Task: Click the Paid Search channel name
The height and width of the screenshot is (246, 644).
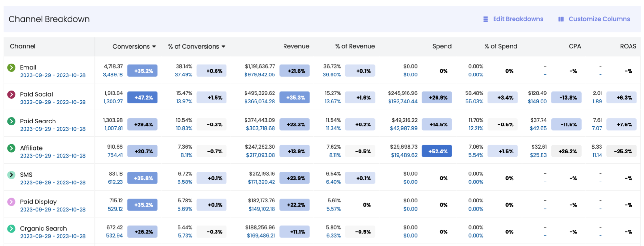Action: pos(38,121)
